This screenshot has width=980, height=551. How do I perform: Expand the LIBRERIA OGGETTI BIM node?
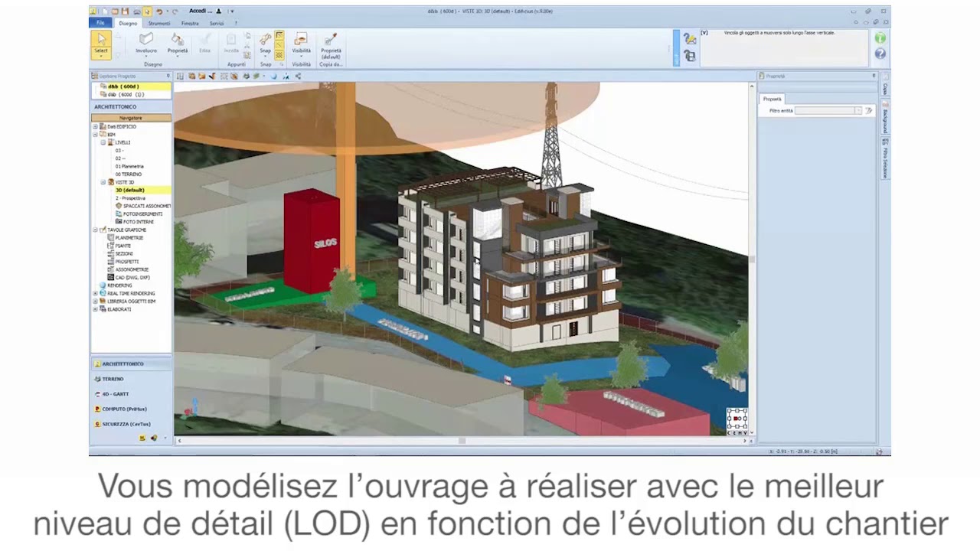pyautogui.click(x=96, y=301)
